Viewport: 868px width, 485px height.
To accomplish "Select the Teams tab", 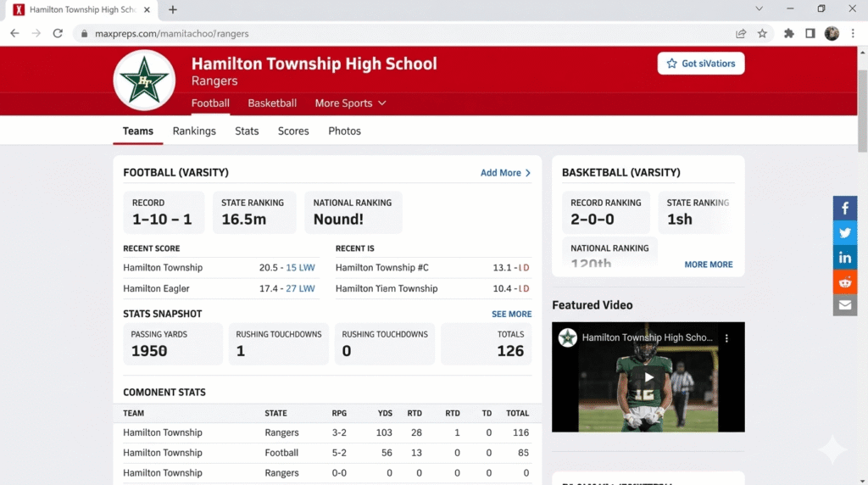I will pyautogui.click(x=138, y=131).
